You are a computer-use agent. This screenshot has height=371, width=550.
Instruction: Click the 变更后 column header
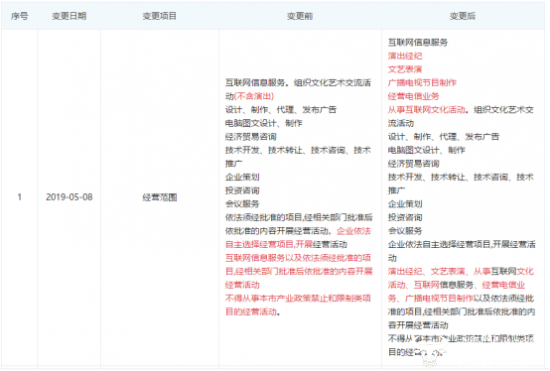462,16
